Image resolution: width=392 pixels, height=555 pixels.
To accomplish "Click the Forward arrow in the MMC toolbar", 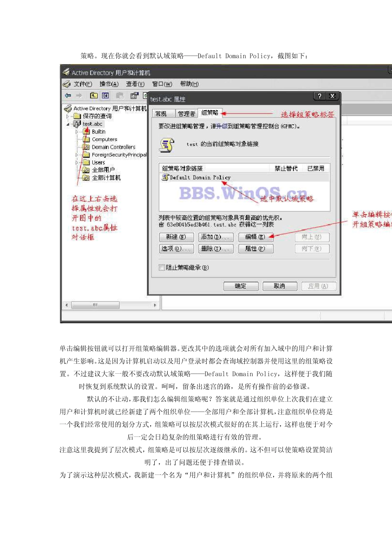I will [x=79, y=95].
